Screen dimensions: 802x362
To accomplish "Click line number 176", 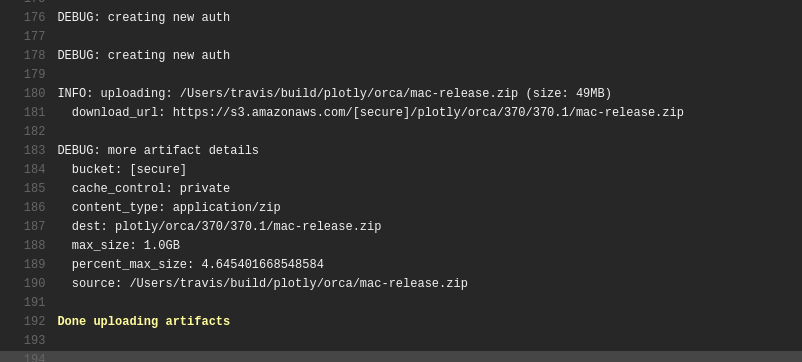I will point(34,17).
